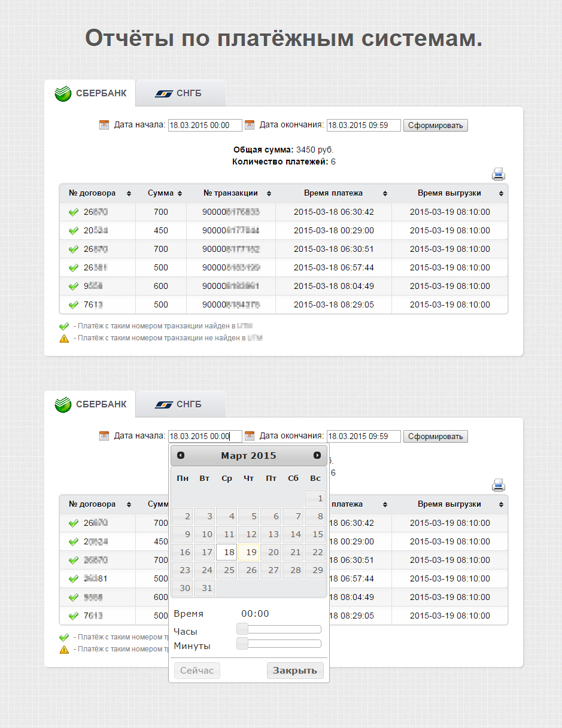Click green check in first report's 06:57:44 row

[74, 268]
